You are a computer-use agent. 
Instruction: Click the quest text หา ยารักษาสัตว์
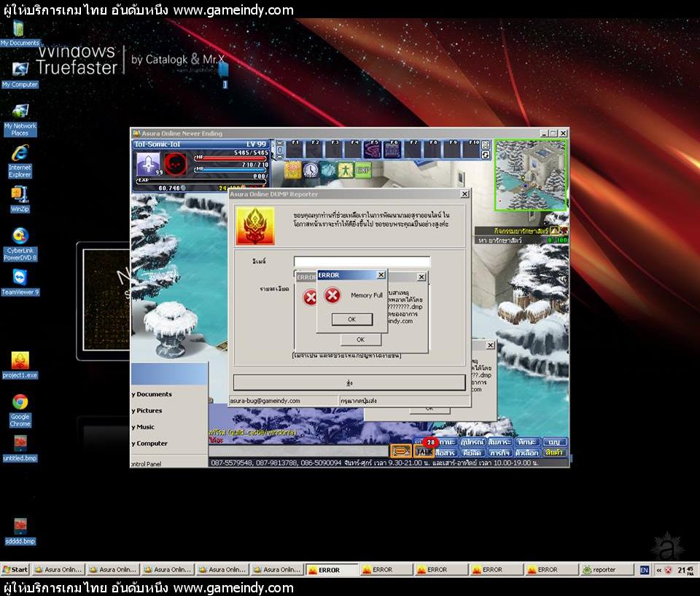pos(500,240)
